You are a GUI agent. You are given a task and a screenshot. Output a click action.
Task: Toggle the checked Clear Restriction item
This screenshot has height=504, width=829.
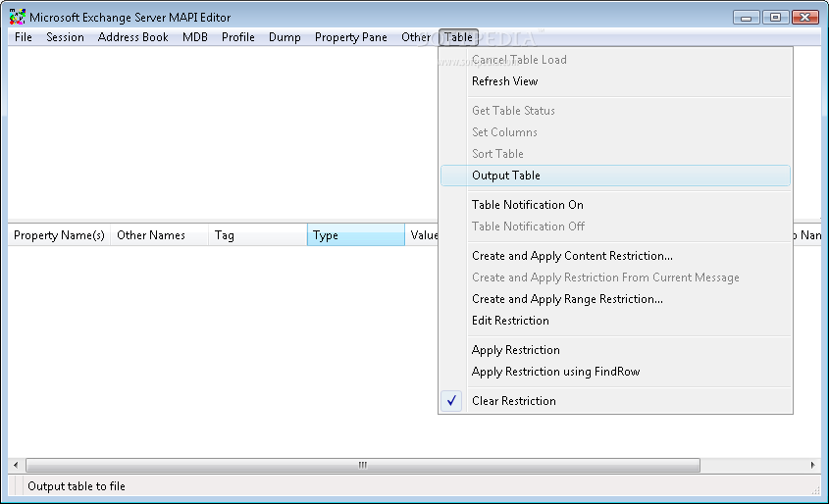coord(615,401)
